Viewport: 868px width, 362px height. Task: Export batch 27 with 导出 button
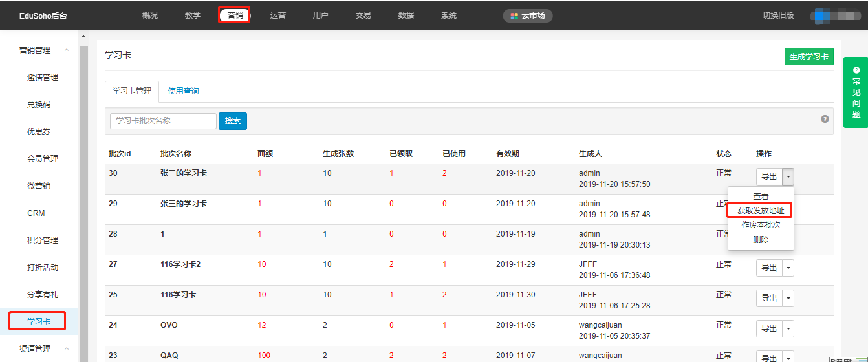769,268
